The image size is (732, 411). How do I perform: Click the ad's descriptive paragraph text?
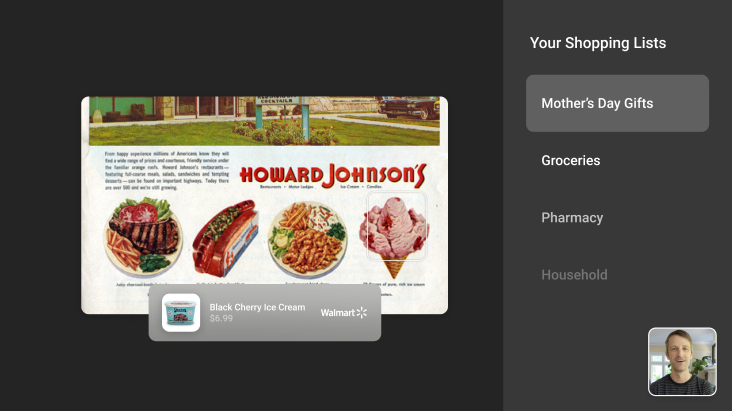click(167, 170)
